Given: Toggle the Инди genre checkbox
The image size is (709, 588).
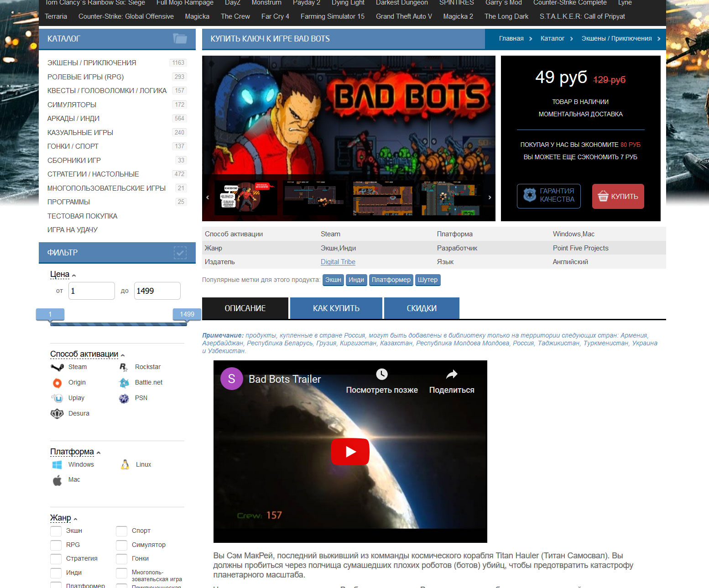Looking at the screenshot, I should [56, 573].
